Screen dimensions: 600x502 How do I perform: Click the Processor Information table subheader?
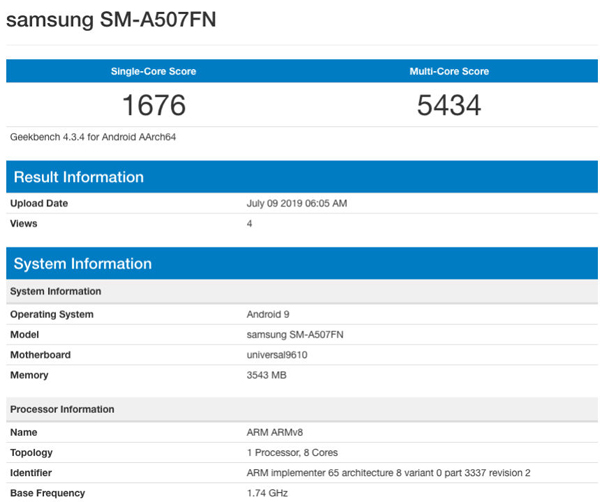tap(62, 409)
